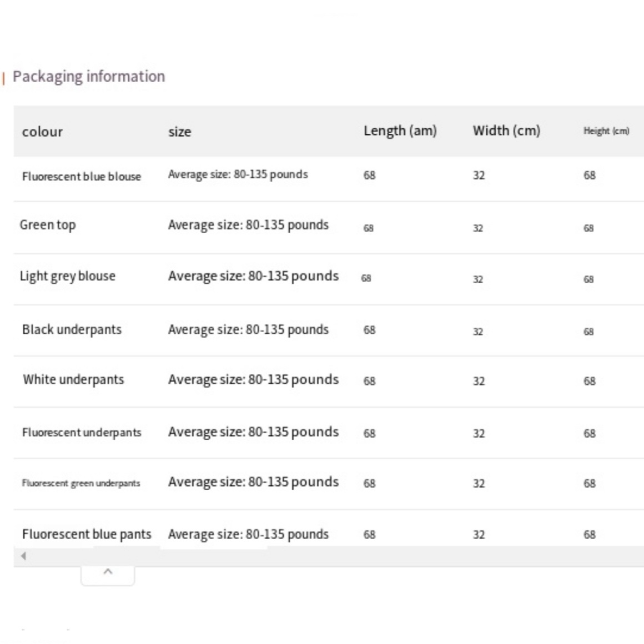Click the left scroll arrow under the table
The width and height of the screenshot is (644, 644).
click(23, 556)
